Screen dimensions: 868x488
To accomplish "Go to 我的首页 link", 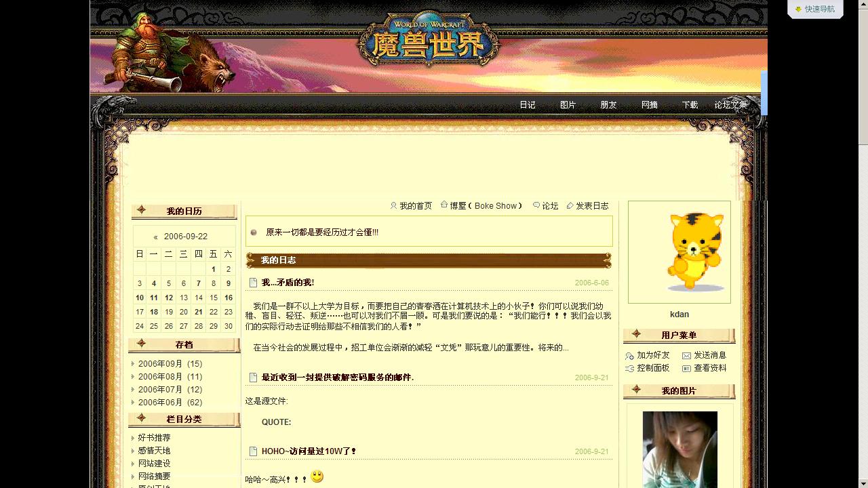I will 416,206.
